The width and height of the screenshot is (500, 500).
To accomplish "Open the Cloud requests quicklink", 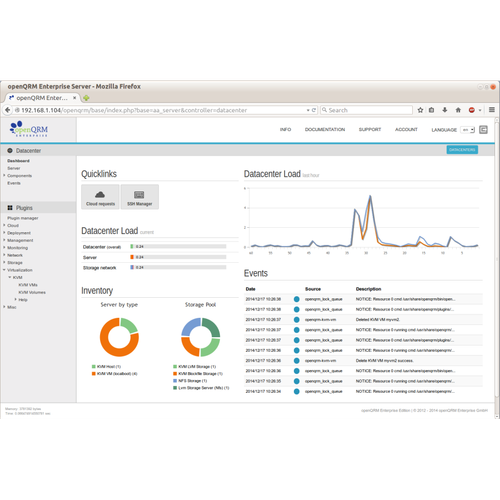I will 100,197.
